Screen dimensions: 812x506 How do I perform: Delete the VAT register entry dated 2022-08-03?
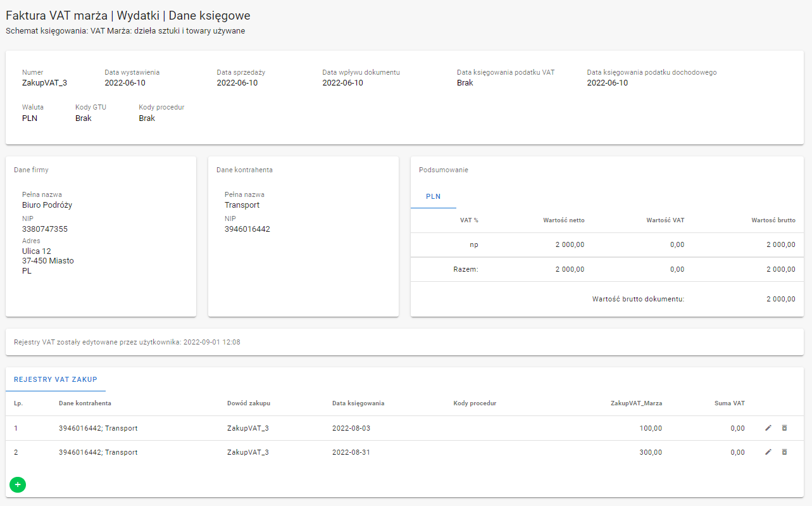tap(784, 428)
